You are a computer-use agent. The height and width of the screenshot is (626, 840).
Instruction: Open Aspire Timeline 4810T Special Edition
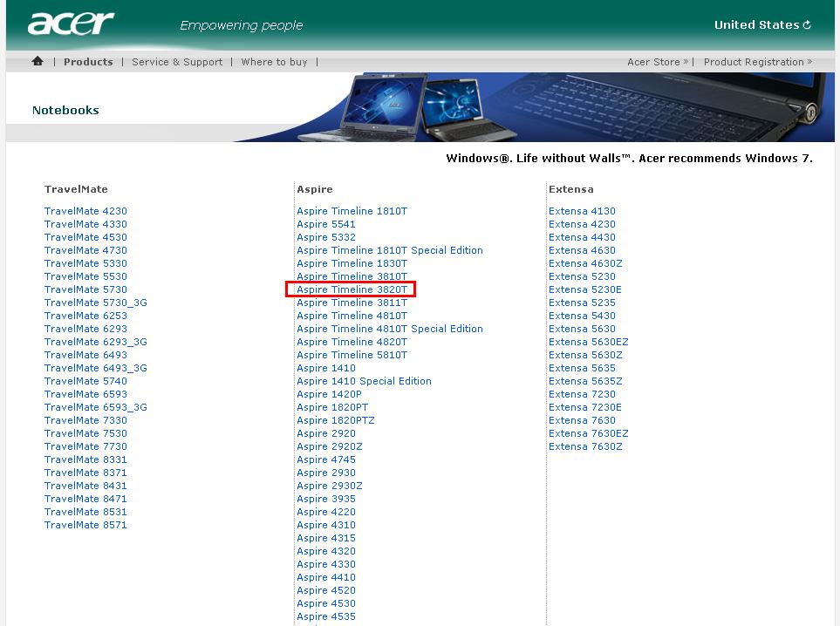pyautogui.click(x=390, y=329)
